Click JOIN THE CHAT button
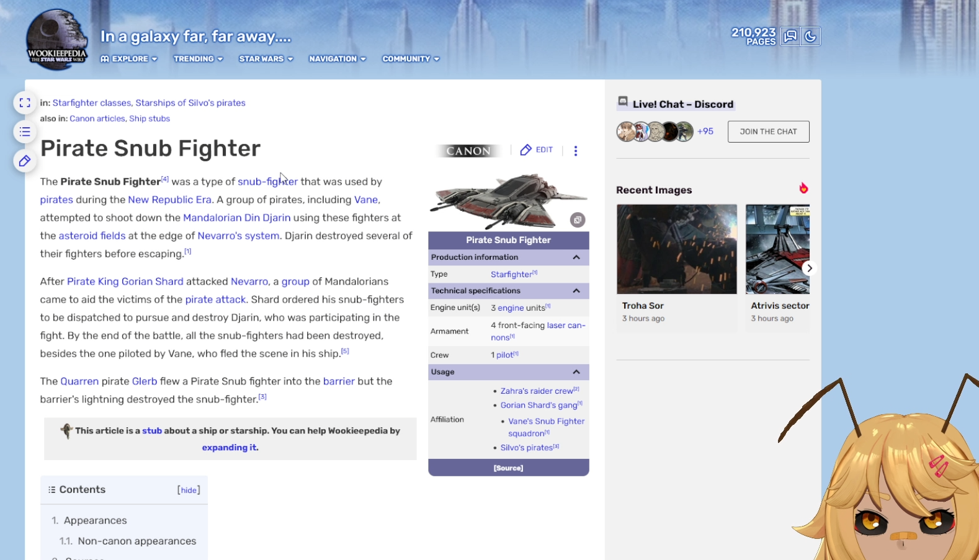 (768, 131)
